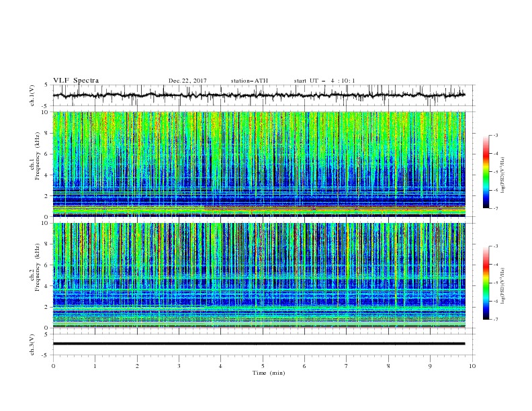The width and height of the screenshot is (532, 411).
Task: Click the "-7" label on ch.1 colorbar
Action: tap(496, 208)
